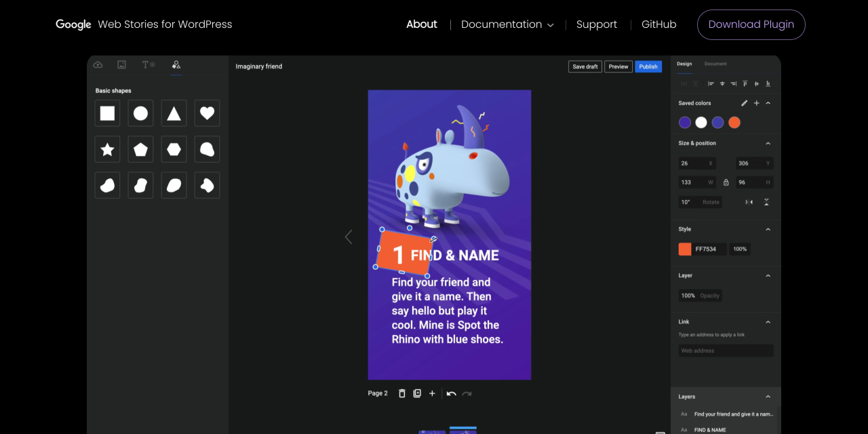This screenshot has width=868, height=434.
Task: Toggle the aspect ratio lock
Action: [x=726, y=182]
